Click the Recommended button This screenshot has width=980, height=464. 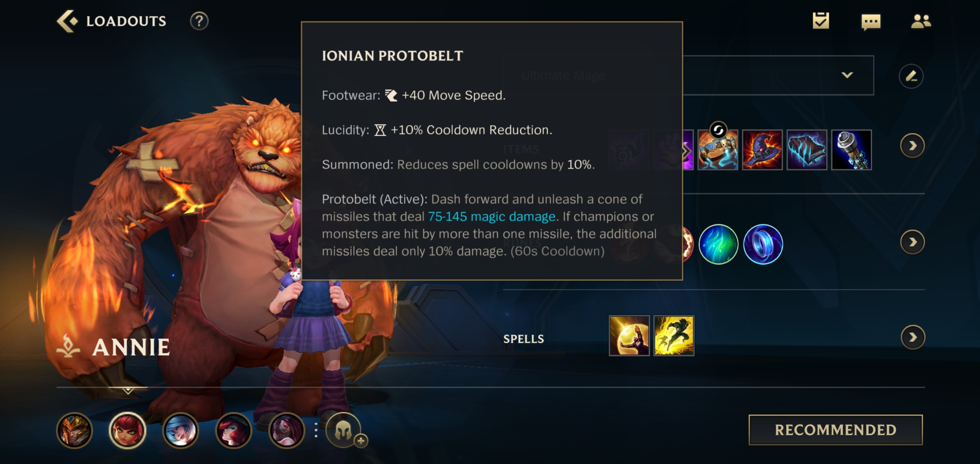(836, 430)
